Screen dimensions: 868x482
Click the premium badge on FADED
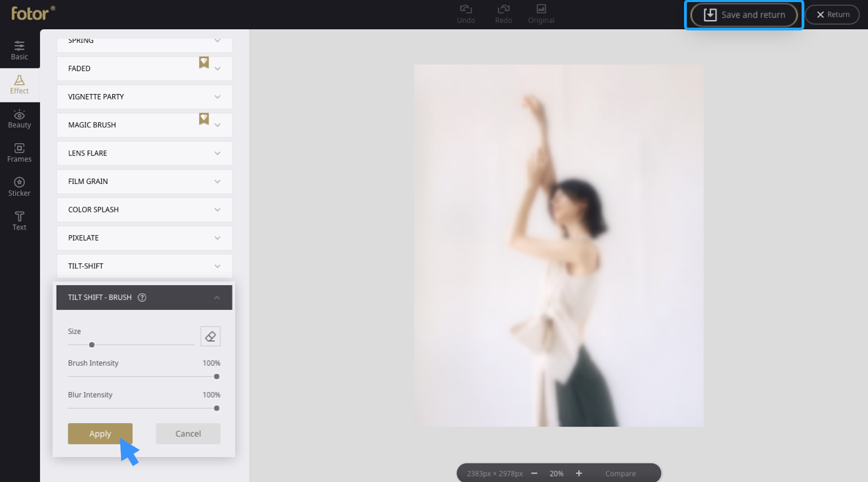[x=204, y=62]
